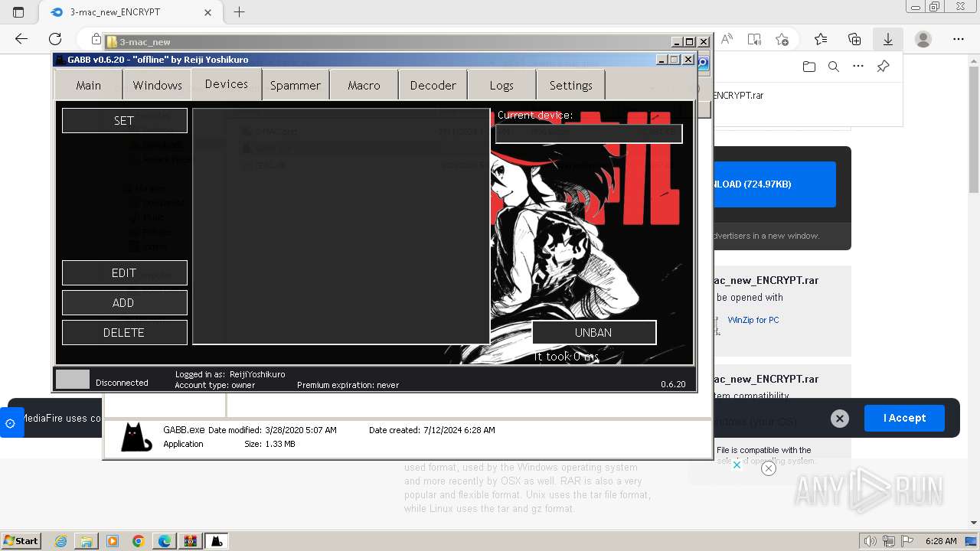Click I Accept on cookie banner
The width and height of the screenshot is (980, 551).
(x=904, y=418)
